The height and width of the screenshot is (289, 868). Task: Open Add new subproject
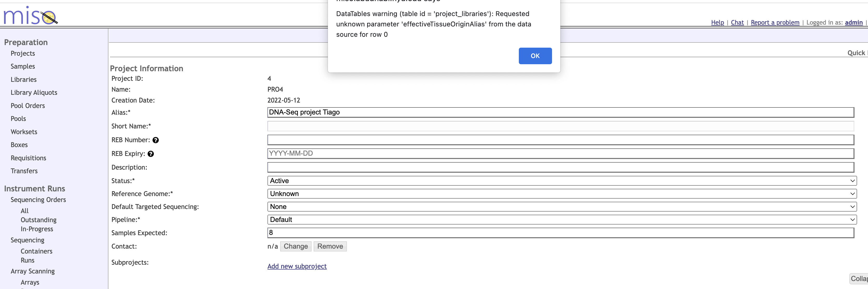297,266
